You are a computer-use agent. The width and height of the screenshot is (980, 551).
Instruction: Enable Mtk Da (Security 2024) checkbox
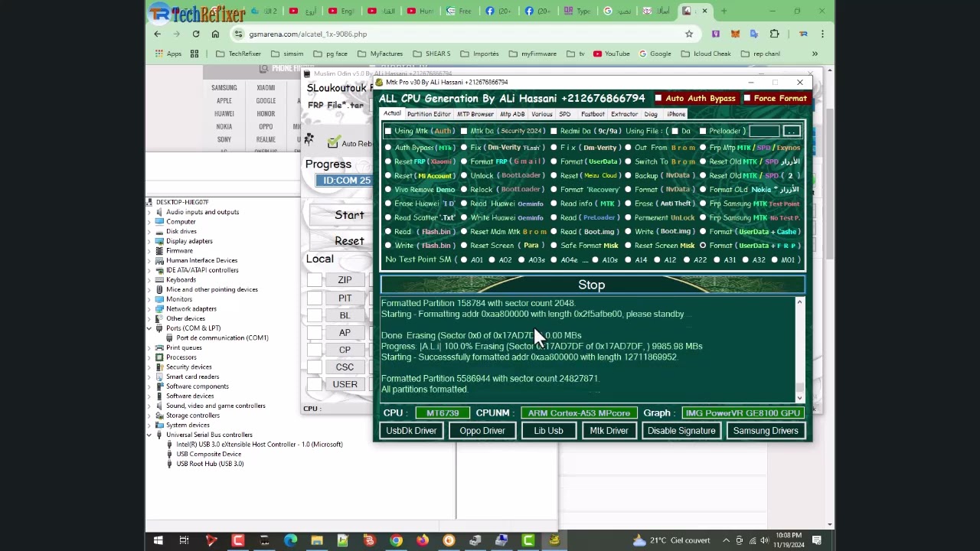[464, 131]
